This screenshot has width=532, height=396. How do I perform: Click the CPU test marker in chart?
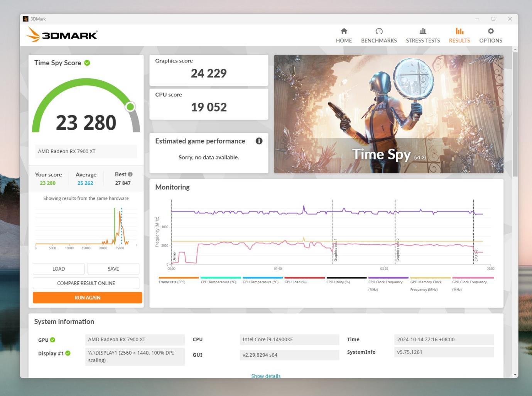tap(476, 255)
